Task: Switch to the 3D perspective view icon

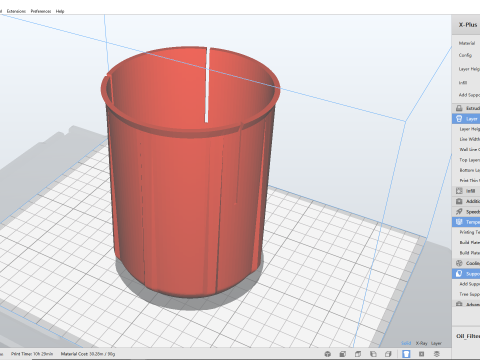Action: coord(328,354)
